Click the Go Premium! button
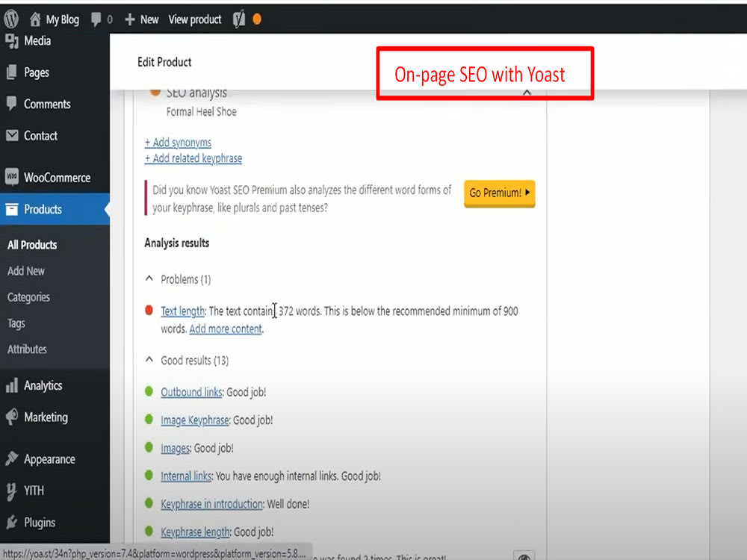The image size is (747, 560). point(499,193)
